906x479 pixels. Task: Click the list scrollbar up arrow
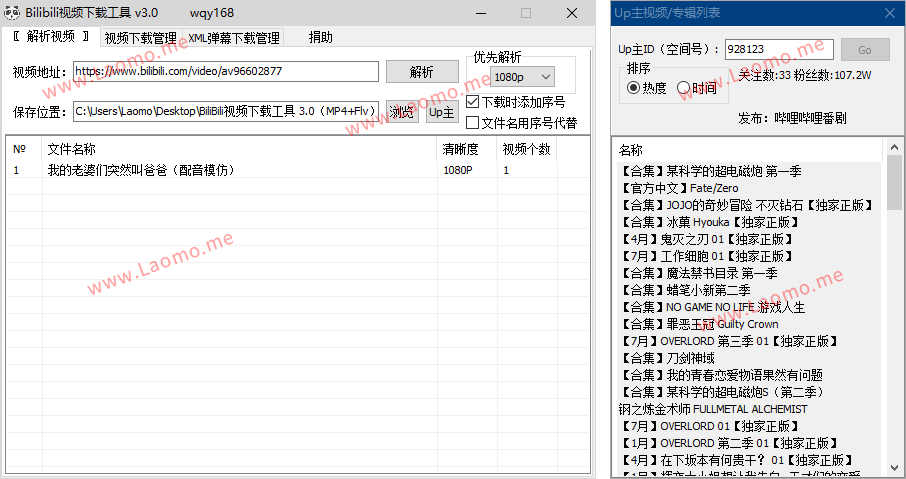[894, 147]
